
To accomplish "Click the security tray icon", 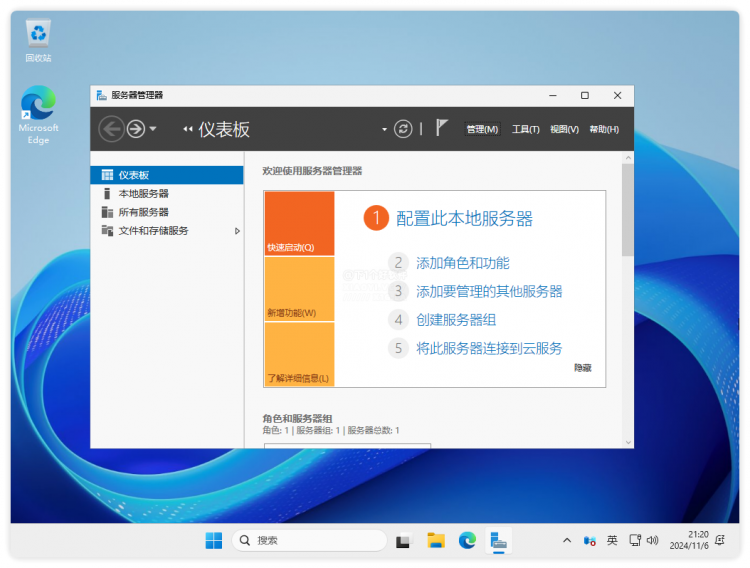I will (x=589, y=541).
